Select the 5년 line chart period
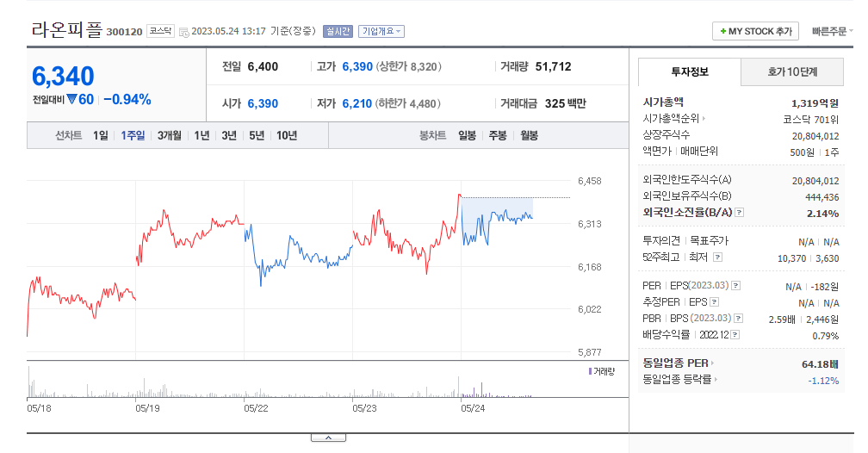868x453 pixels. pos(257,136)
